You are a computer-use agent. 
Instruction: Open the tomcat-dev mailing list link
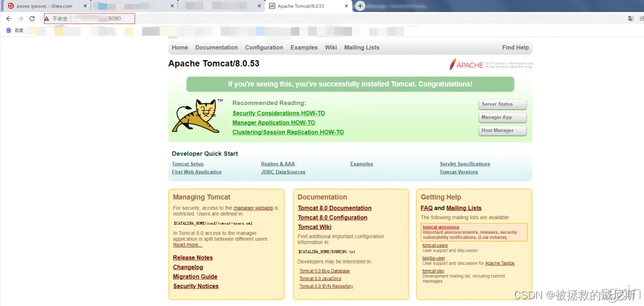[433, 271]
